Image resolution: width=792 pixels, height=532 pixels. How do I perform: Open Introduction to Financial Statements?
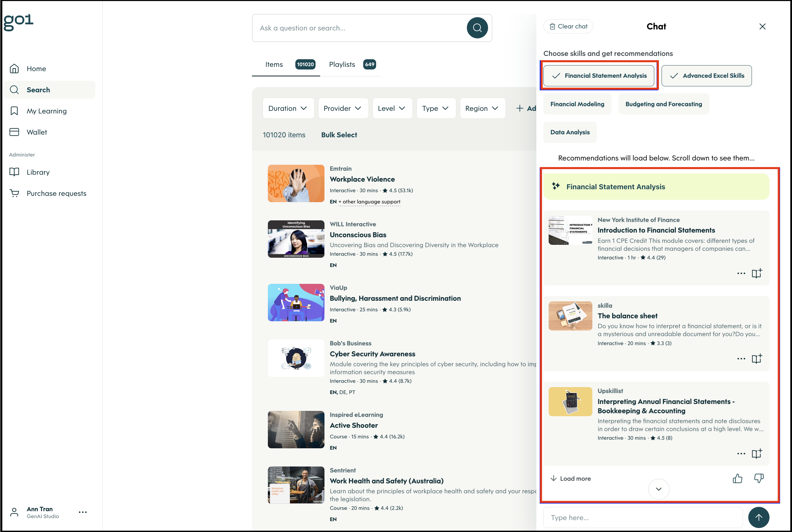click(656, 230)
